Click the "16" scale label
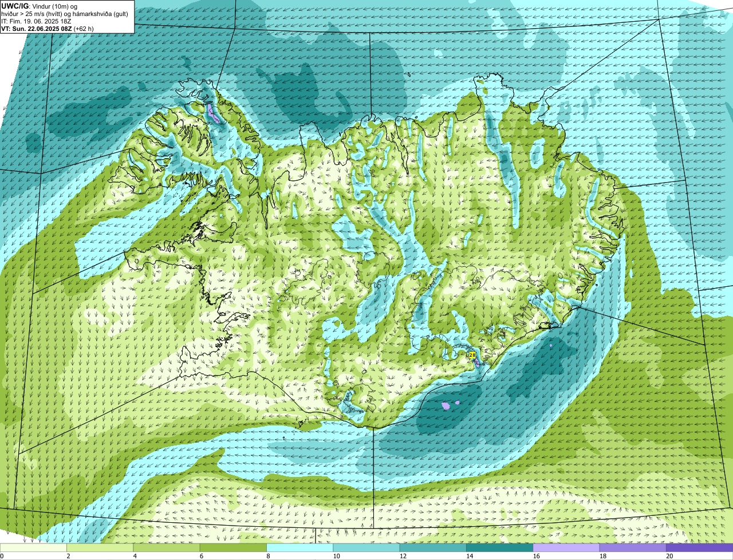 (x=536, y=556)
